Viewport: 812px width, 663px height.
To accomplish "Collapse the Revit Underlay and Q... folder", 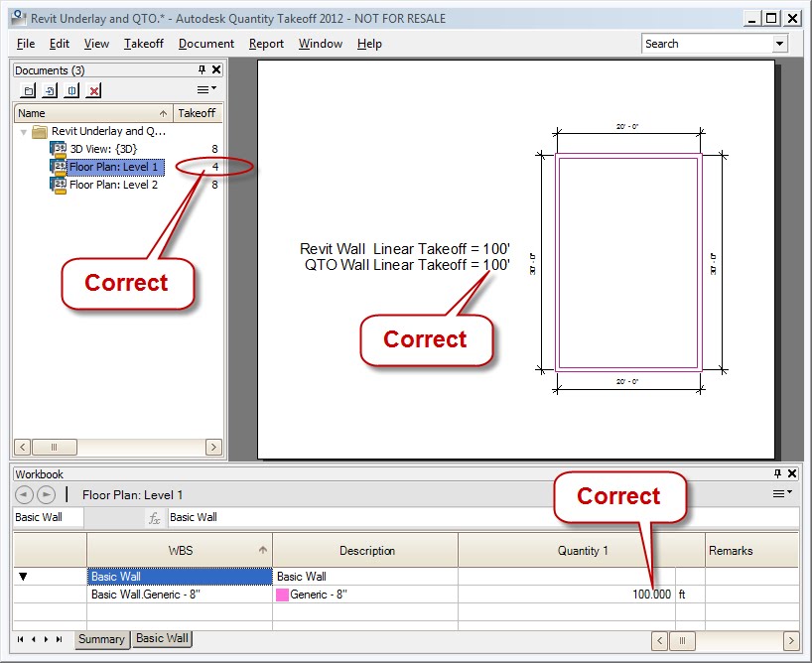I will click(23, 132).
